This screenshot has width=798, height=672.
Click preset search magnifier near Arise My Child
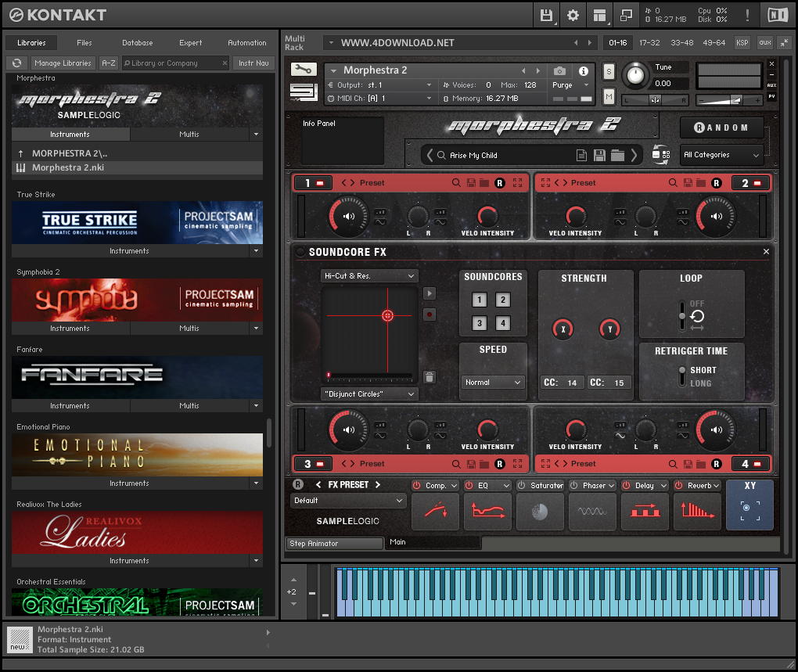441,155
